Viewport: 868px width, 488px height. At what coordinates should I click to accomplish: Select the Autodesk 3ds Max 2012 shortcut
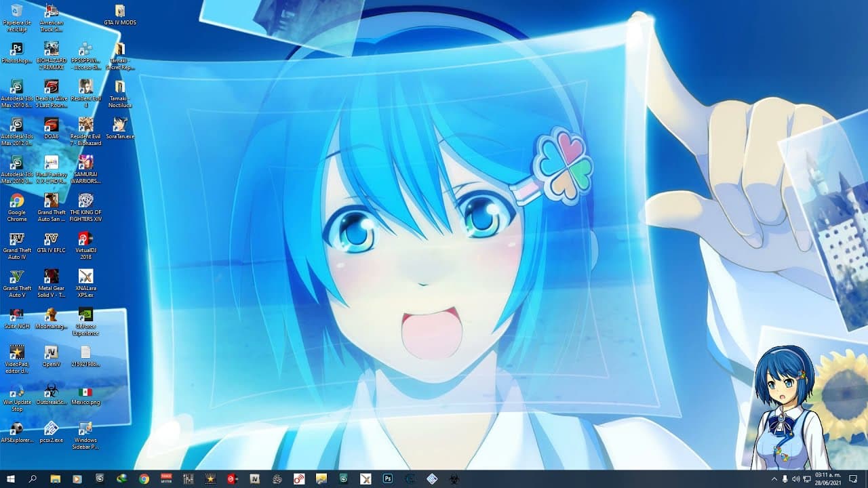(17, 132)
